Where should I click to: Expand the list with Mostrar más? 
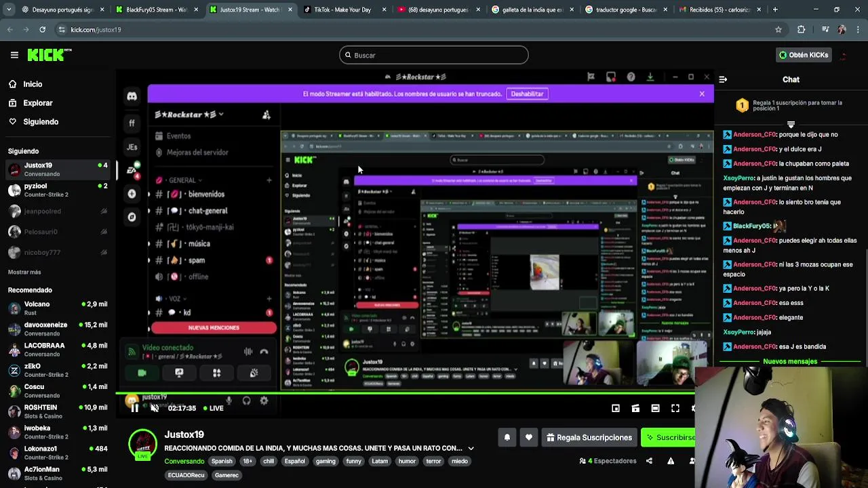pos(24,272)
